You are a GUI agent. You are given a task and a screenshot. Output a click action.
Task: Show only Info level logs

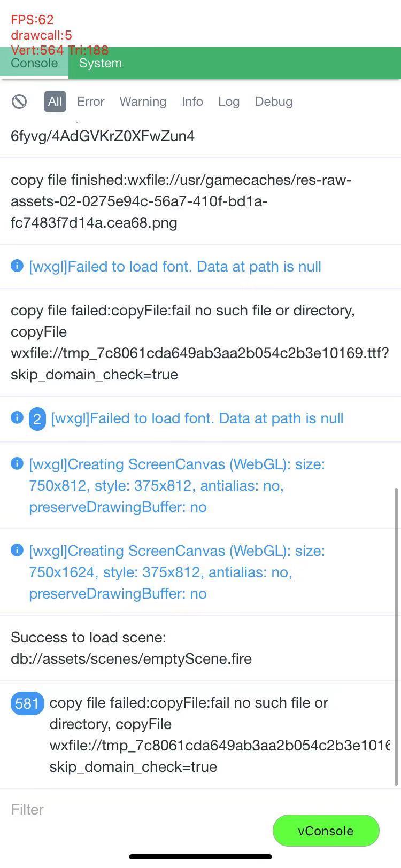(x=192, y=102)
